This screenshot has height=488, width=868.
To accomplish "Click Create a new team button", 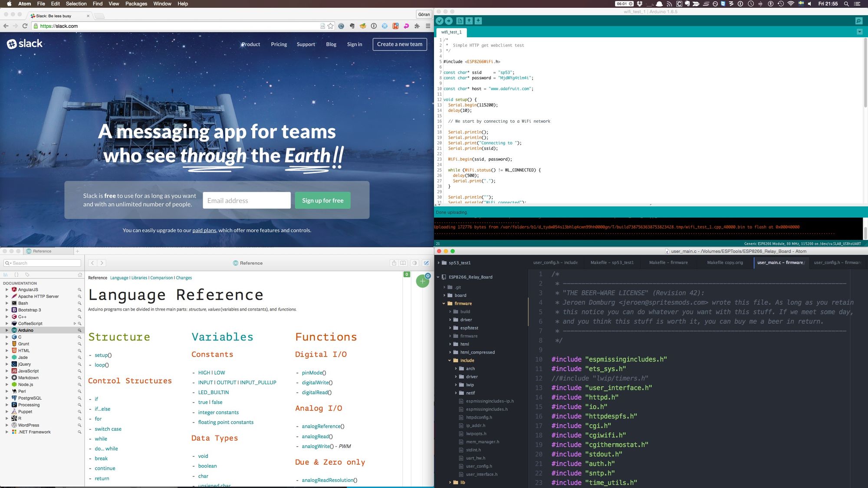I will (x=400, y=44).
